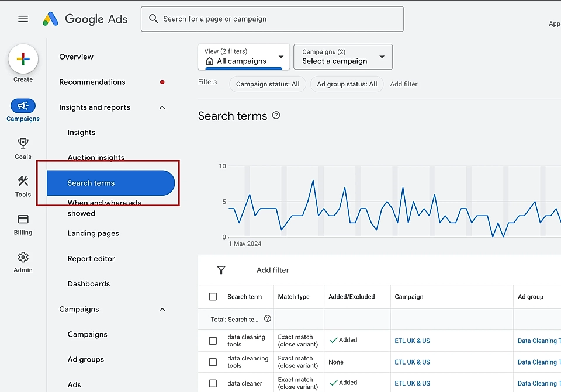Screen dimensions: 561x392
Task: Select Landing pages from the navigation
Action: (x=93, y=233)
